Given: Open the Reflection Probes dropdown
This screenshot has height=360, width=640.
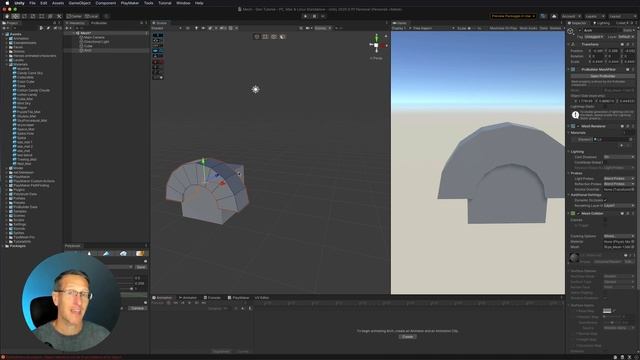Looking at the screenshot, I should [x=619, y=184].
